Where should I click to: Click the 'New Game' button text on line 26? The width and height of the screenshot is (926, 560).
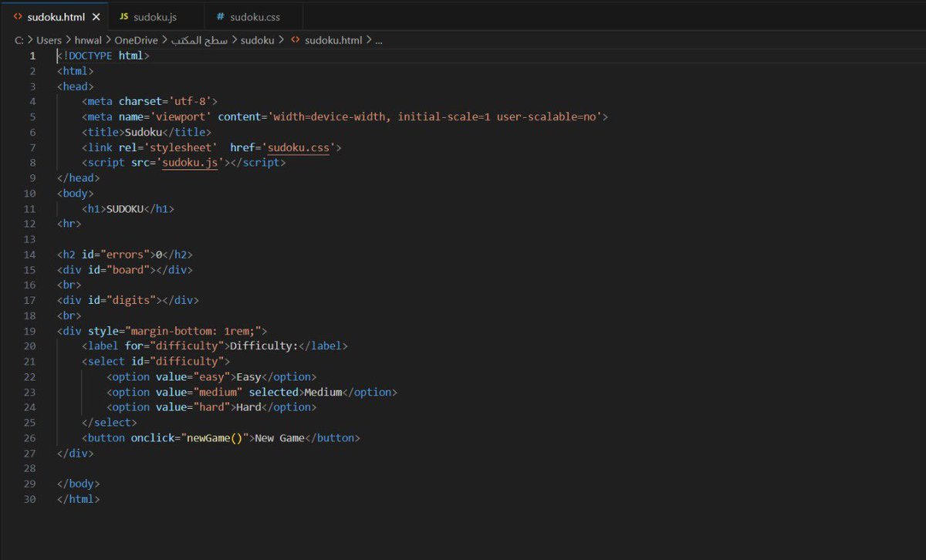[280, 437]
